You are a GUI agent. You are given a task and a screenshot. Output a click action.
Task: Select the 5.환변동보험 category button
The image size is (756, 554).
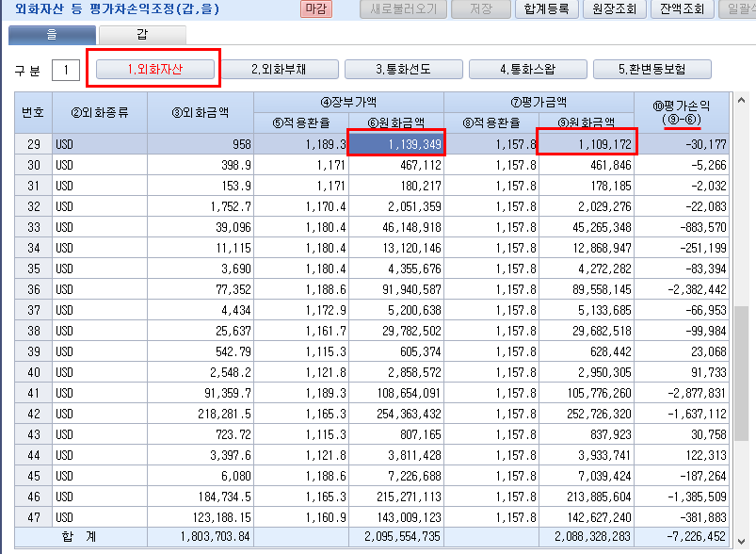point(651,69)
